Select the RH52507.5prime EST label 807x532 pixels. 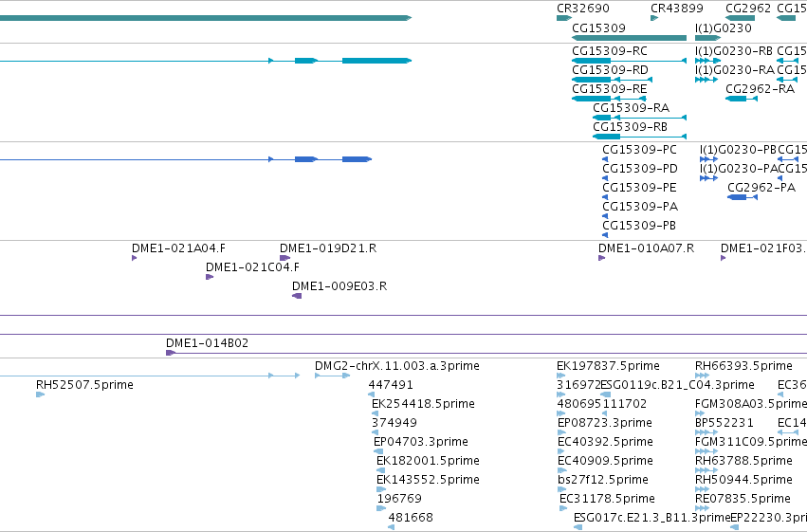tap(84, 385)
